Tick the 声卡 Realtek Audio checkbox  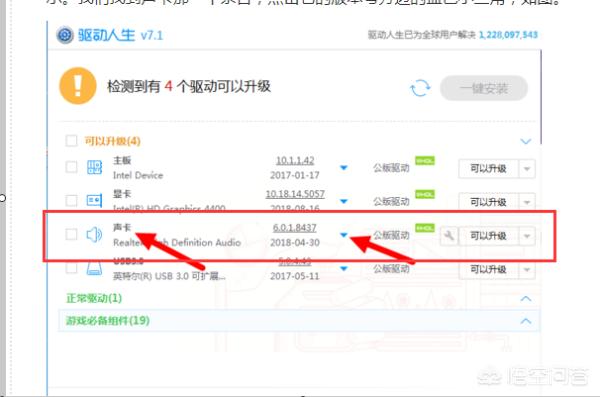pos(71,234)
